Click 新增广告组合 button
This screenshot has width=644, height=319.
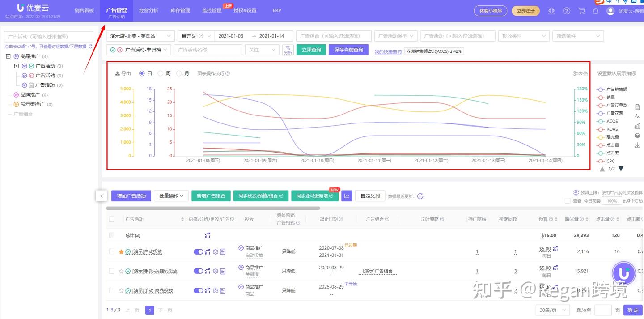tap(211, 196)
